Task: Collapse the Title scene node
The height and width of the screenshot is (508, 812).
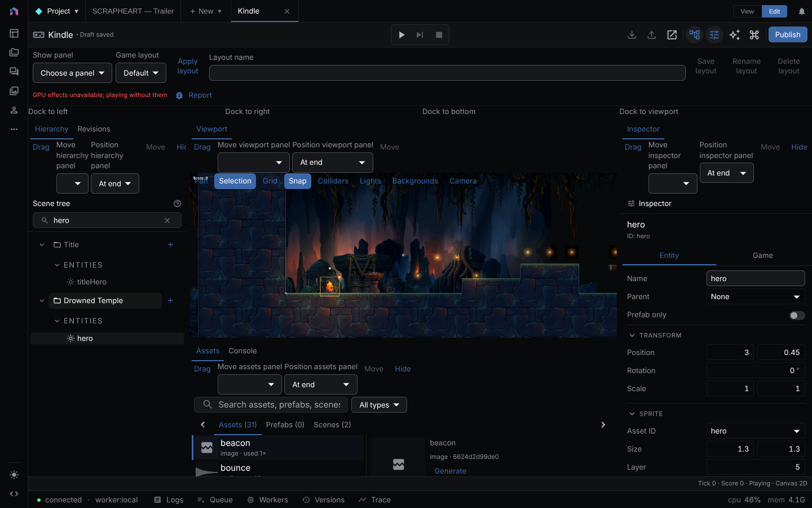Action: 42,244
